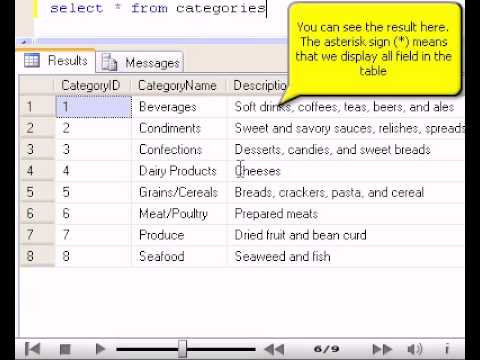The image size is (480, 360).
Task: Select row header number 6
Action: (37, 214)
